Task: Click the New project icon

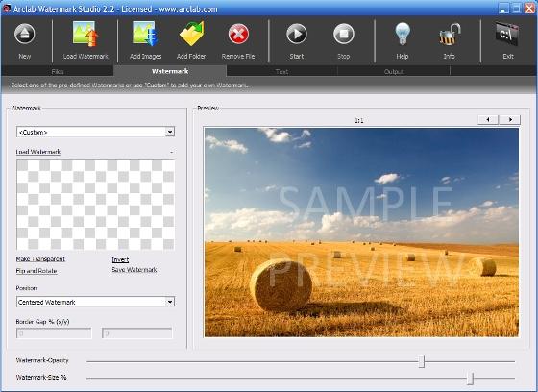Action: click(x=24, y=34)
